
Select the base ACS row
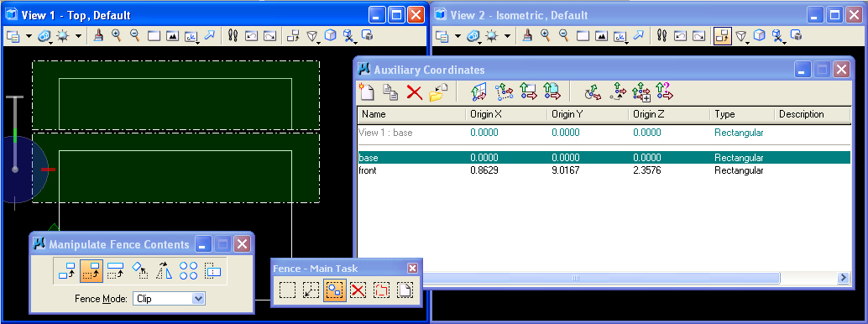[x=604, y=158]
